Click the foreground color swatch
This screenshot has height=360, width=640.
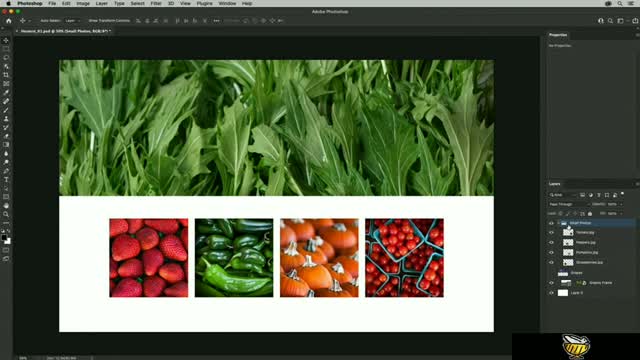(4, 237)
